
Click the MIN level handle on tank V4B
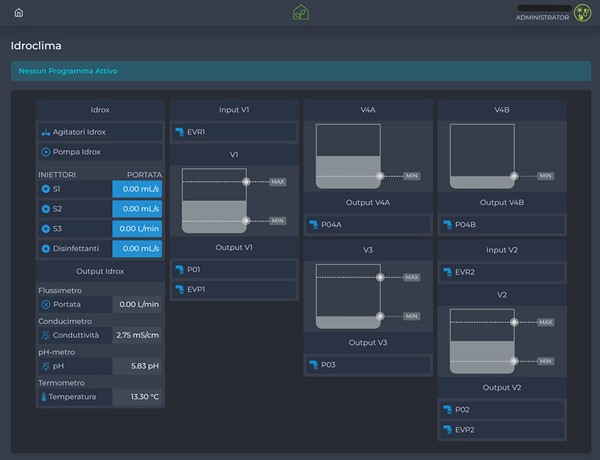513,175
